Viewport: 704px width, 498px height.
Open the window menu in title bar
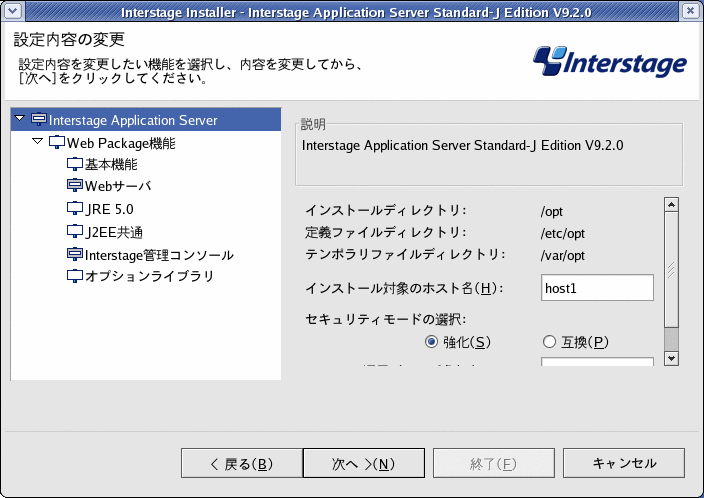point(13,10)
